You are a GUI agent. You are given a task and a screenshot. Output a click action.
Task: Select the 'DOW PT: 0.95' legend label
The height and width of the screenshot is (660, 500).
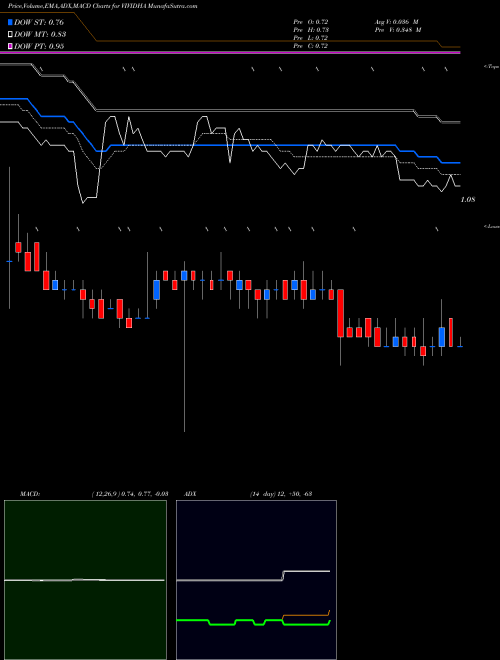39,46
